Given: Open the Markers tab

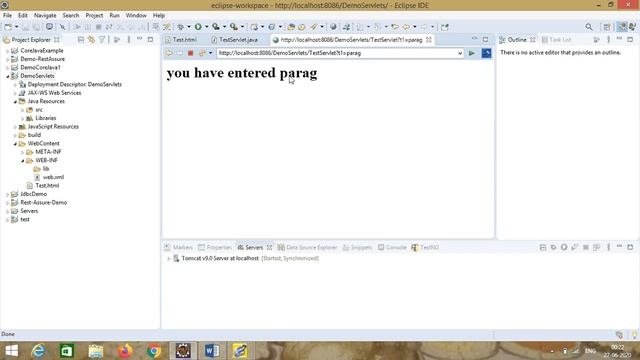Looking at the screenshot, I should pyautogui.click(x=179, y=247).
